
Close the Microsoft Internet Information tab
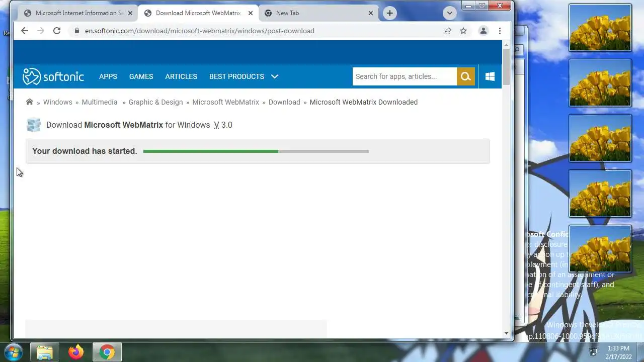pos(130,13)
